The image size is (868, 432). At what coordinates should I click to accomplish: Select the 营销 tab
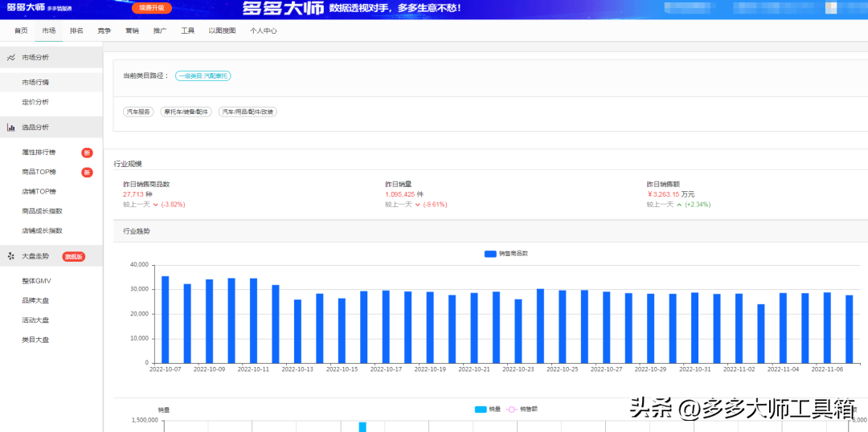(132, 31)
